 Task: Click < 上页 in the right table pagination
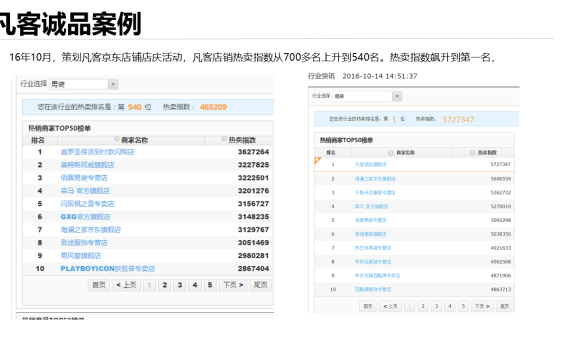390,306
